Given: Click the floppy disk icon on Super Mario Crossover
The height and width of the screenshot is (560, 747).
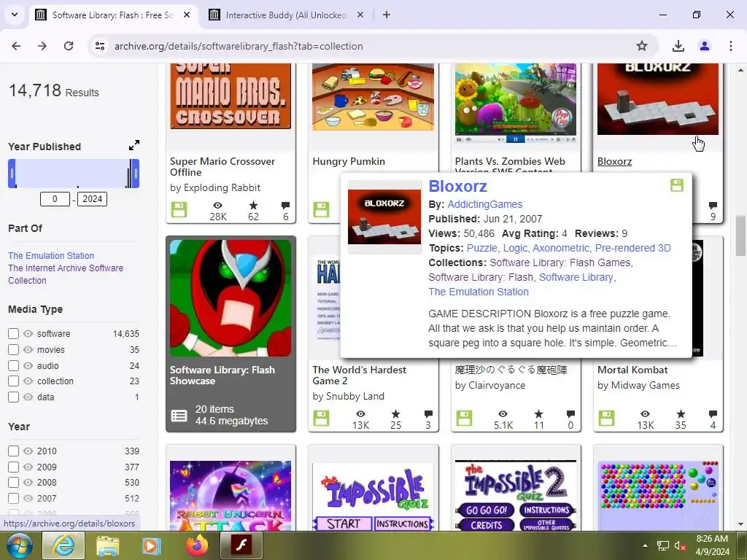Looking at the screenshot, I should (x=179, y=209).
